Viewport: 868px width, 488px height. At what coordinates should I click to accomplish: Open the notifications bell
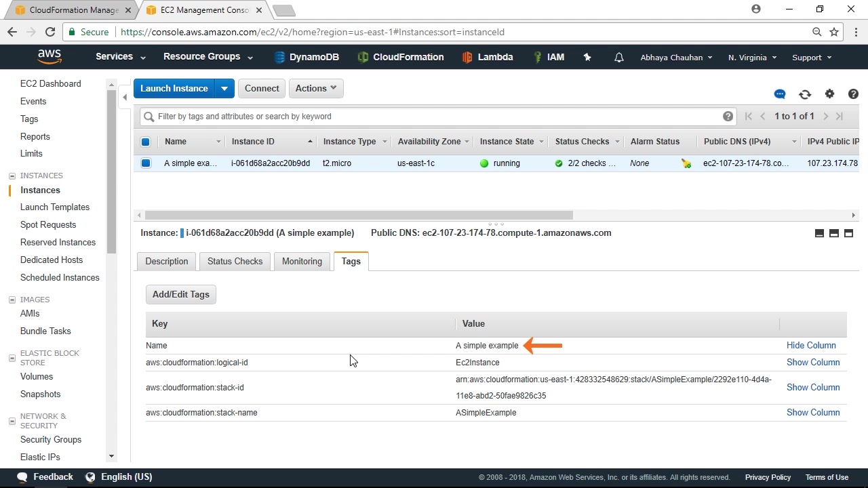[x=618, y=58]
